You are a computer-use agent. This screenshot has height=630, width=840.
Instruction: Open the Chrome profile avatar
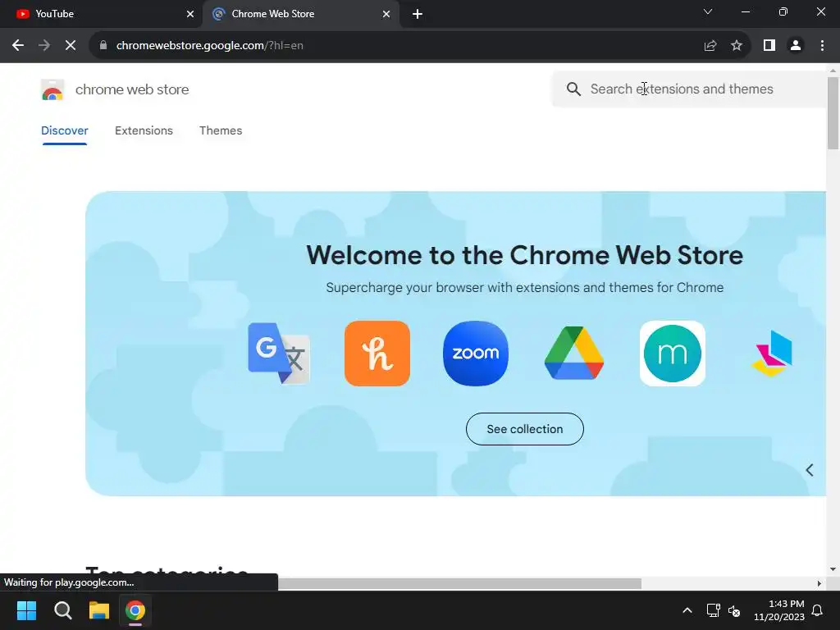(x=796, y=46)
